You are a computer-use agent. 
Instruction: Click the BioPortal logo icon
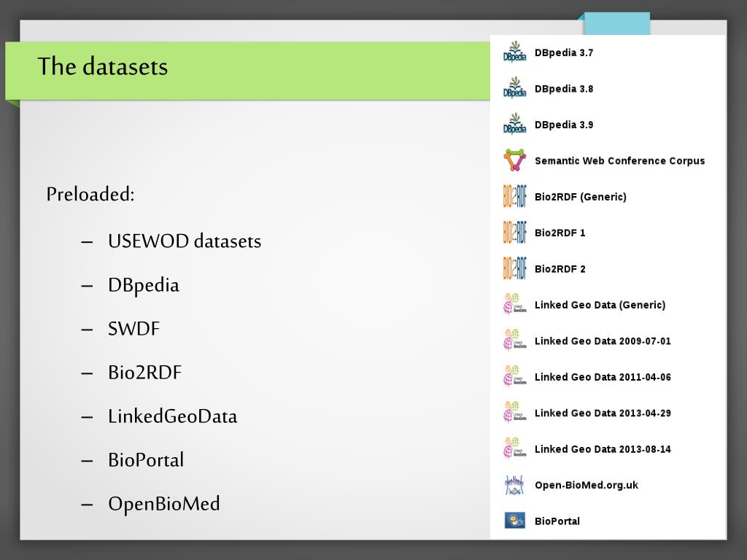coord(514,521)
